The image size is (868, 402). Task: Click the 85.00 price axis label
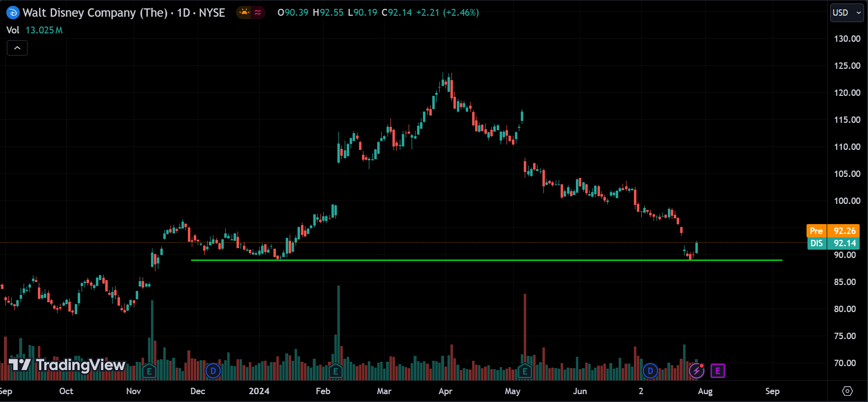(845, 282)
